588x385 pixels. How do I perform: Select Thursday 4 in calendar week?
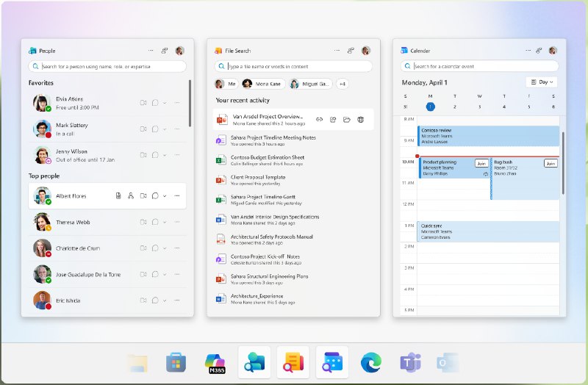[x=504, y=107]
